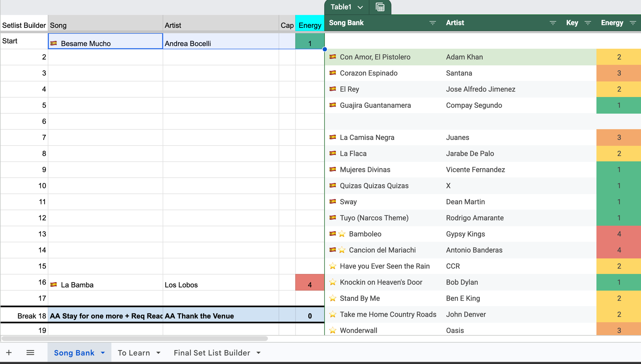Image resolution: width=641 pixels, height=364 pixels.
Task: Select the Jose Alfredo Jimenez artist cell
Action: tap(503, 89)
